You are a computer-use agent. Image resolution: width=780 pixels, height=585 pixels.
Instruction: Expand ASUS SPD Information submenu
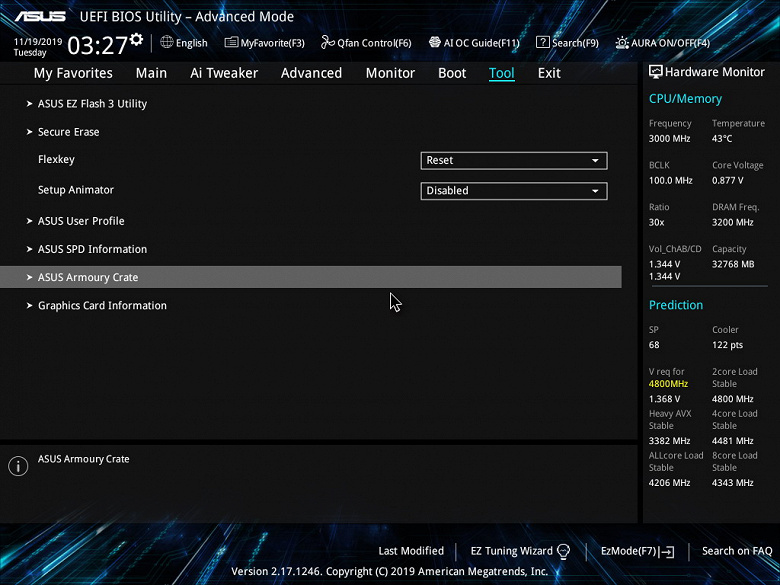[x=93, y=249]
